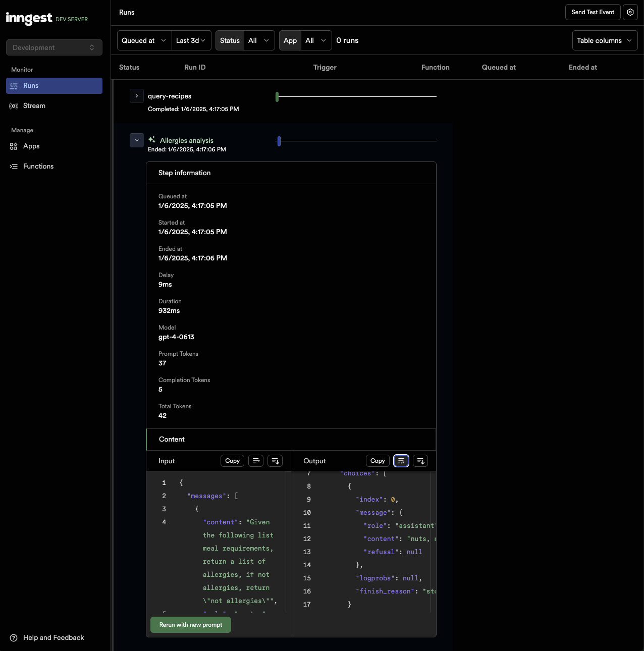The height and width of the screenshot is (651, 644).
Task: Open Apps from the sidebar
Action: pyautogui.click(x=31, y=146)
